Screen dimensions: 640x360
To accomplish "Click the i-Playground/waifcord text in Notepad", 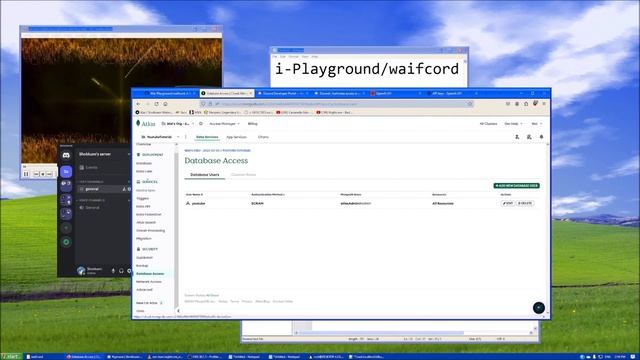I will 367,69.
